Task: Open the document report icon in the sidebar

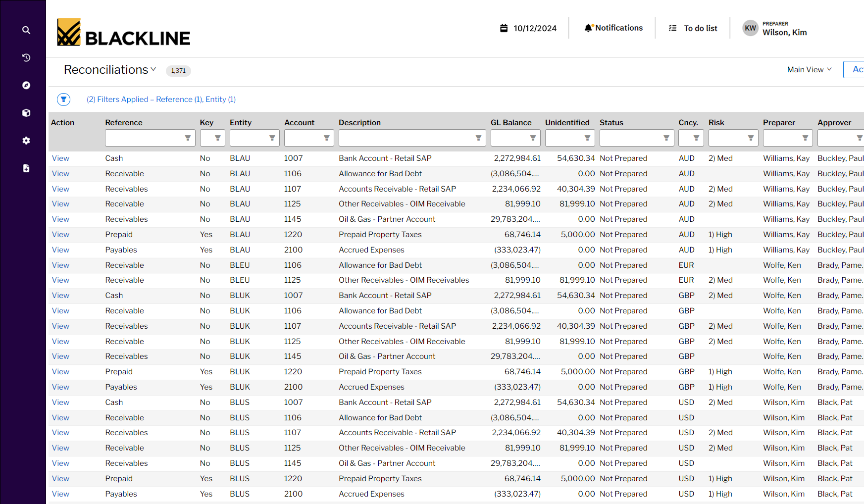Action: pos(26,168)
